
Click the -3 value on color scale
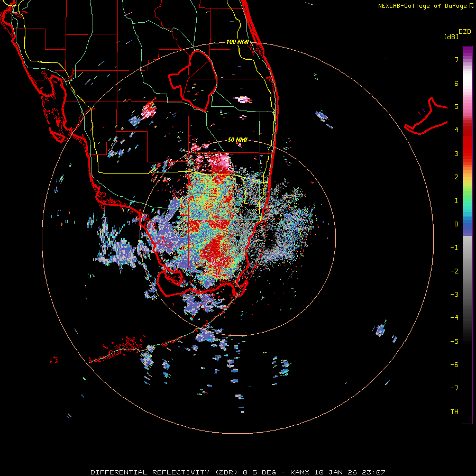[x=454, y=295]
